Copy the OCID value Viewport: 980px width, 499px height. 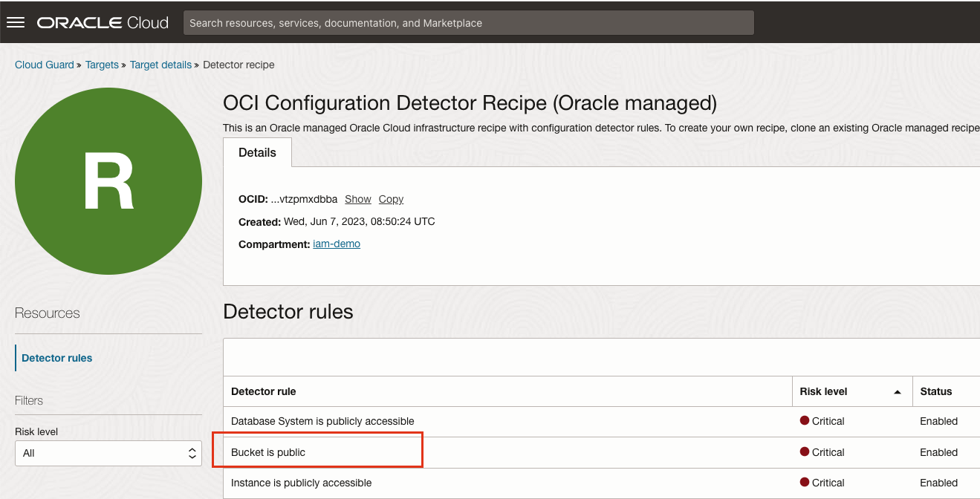pyautogui.click(x=391, y=199)
